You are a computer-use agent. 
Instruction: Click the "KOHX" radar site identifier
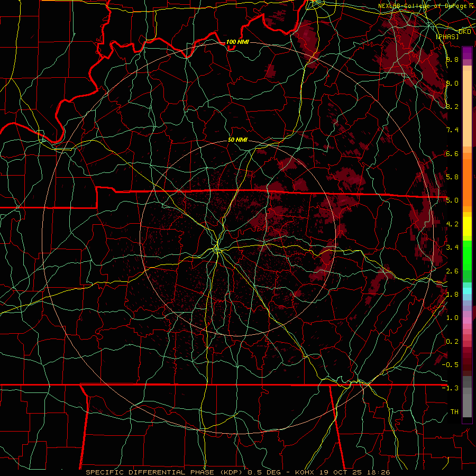(x=306, y=472)
